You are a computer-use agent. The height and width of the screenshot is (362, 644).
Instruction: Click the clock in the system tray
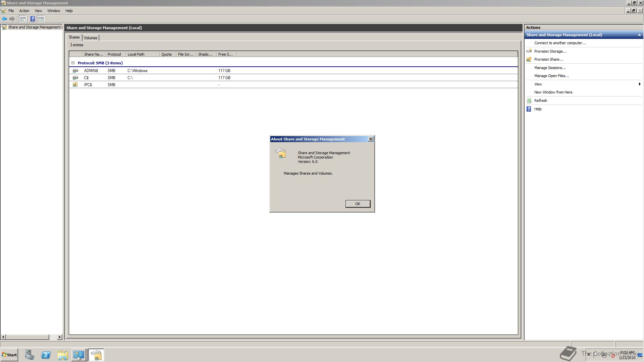tap(627, 355)
